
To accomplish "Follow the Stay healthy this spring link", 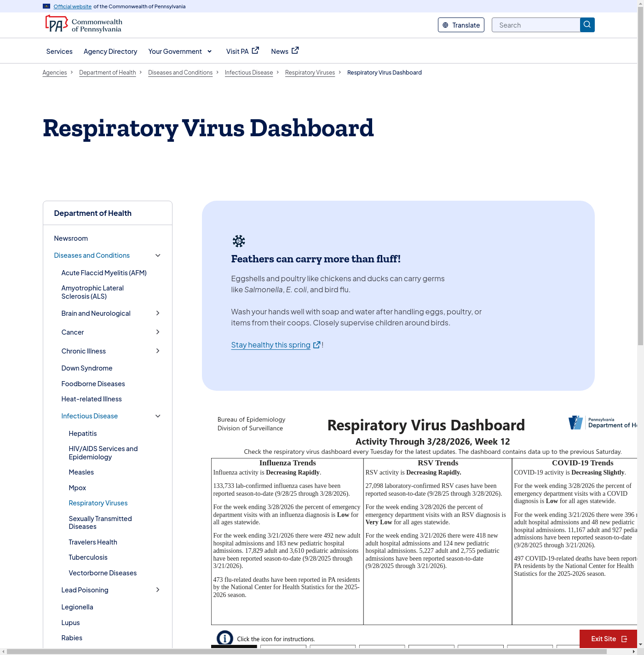I will (x=270, y=345).
